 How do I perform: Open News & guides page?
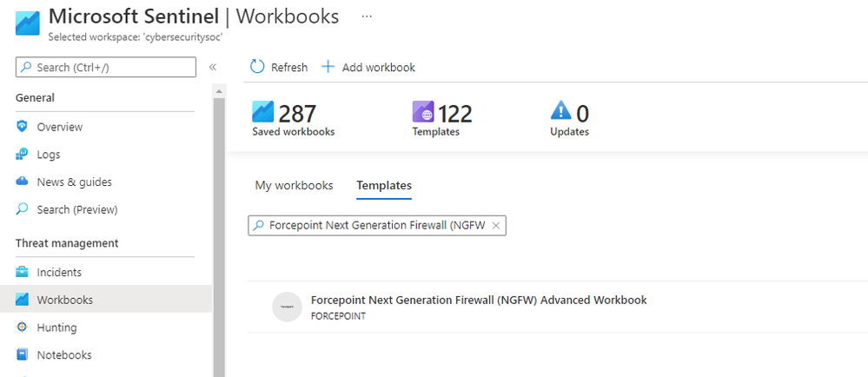pos(74,182)
